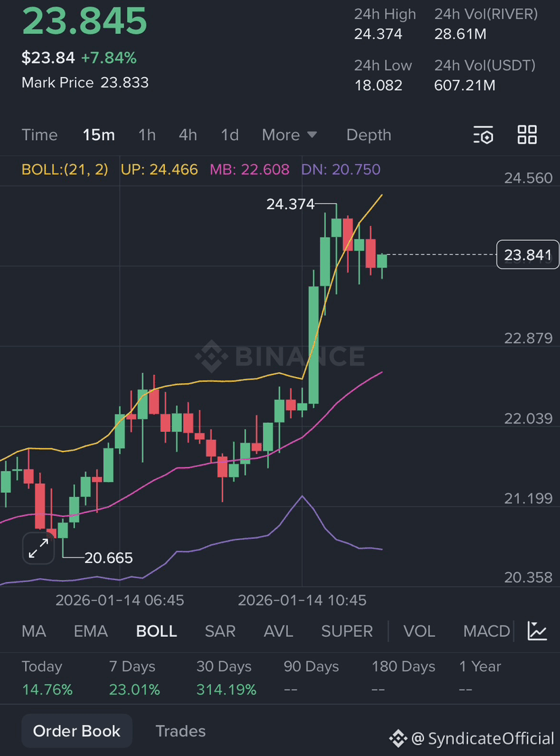The width and height of the screenshot is (560, 756).
Task: Expand the More timeframe dropdown
Action: (289, 135)
